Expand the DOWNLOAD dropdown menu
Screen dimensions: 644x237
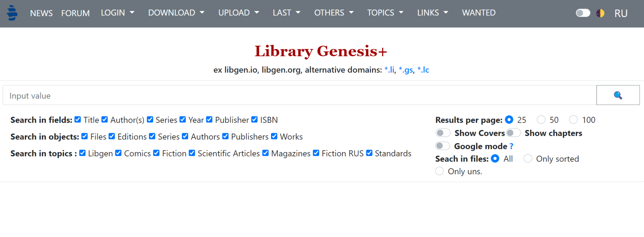pos(176,13)
